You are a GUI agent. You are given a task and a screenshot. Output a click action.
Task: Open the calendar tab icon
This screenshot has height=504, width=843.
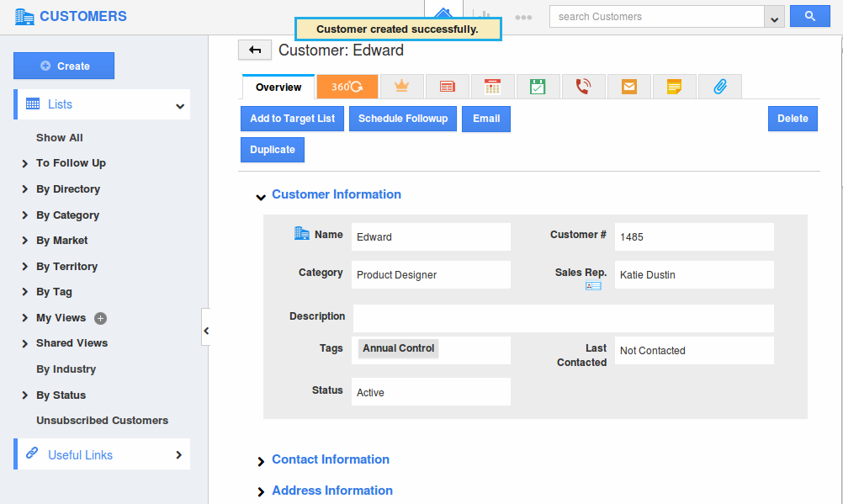pyautogui.click(x=492, y=87)
